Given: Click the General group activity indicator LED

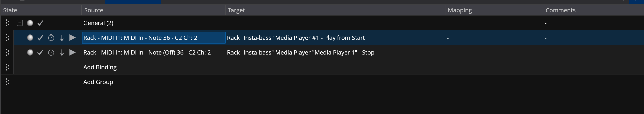Looking at the screenshot, I should pyautogui.click(x=30, y=23).
